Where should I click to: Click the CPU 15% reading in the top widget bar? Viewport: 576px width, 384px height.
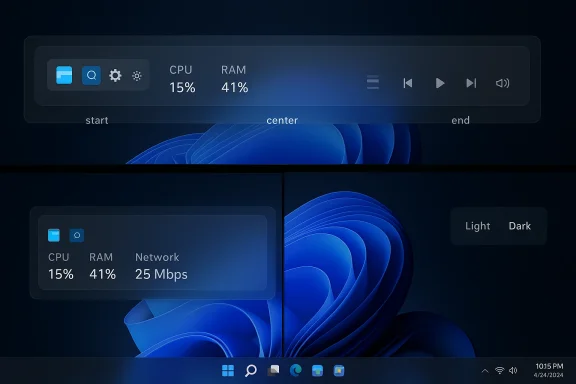tap(182, 79)
